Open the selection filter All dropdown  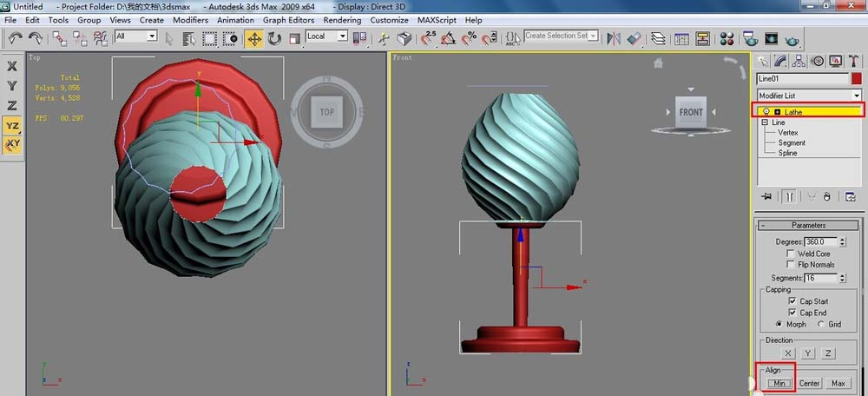(x=152, y=36)
